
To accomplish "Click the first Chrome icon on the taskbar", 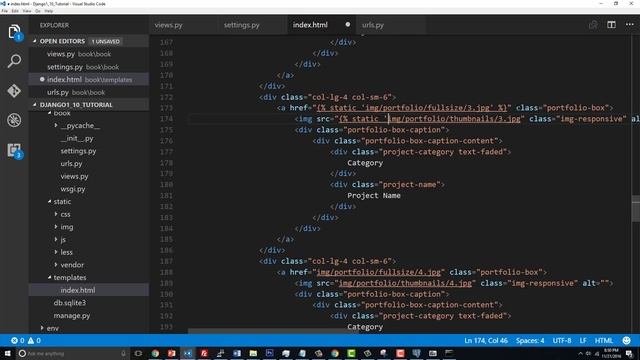I will click(x=155, y=353).
